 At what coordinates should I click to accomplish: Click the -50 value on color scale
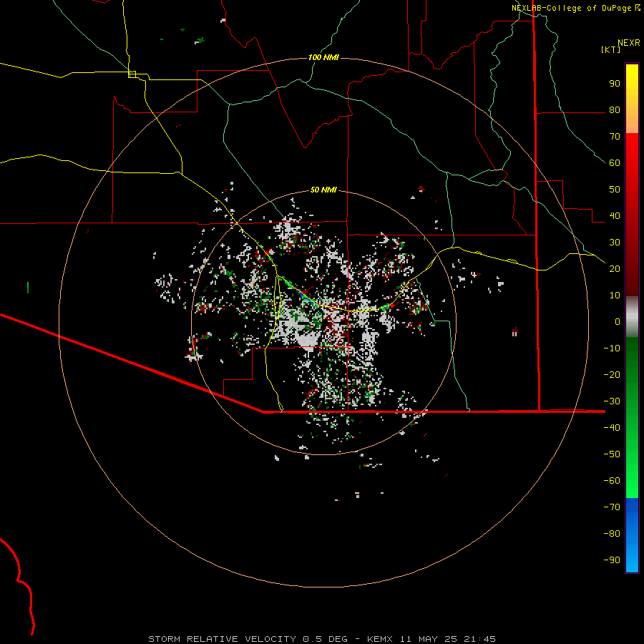coord(612,454)
